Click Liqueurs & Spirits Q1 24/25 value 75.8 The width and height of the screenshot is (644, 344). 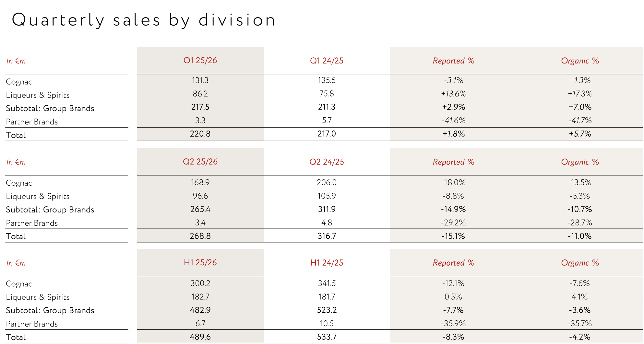[x=327, y=94]
